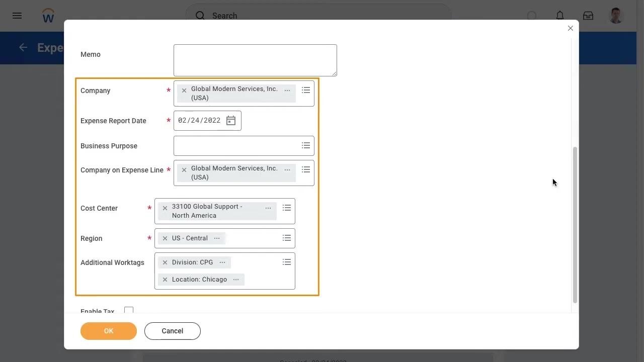Open related actions for Company value
The width and height of the screenshot is (644, 362).
click(x=287, y=90)
